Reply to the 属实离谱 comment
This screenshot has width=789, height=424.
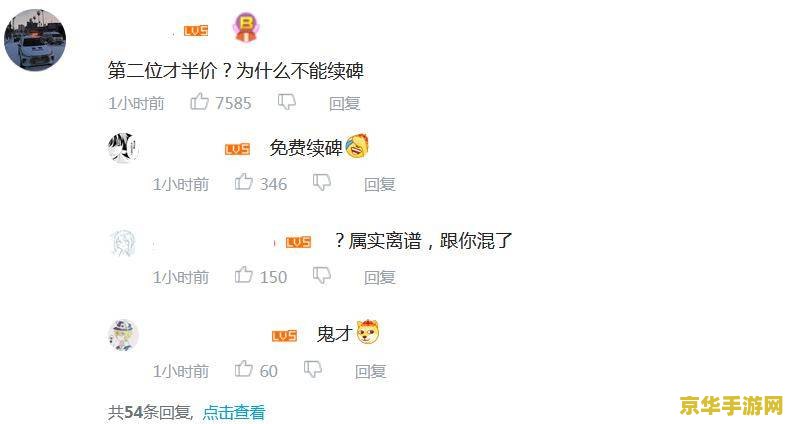380,277
